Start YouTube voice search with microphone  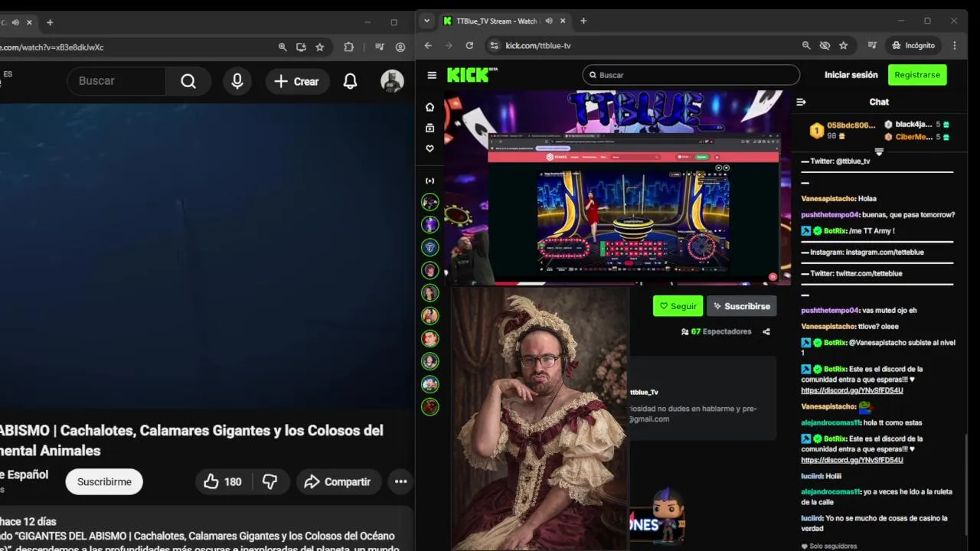click(237, 81)
